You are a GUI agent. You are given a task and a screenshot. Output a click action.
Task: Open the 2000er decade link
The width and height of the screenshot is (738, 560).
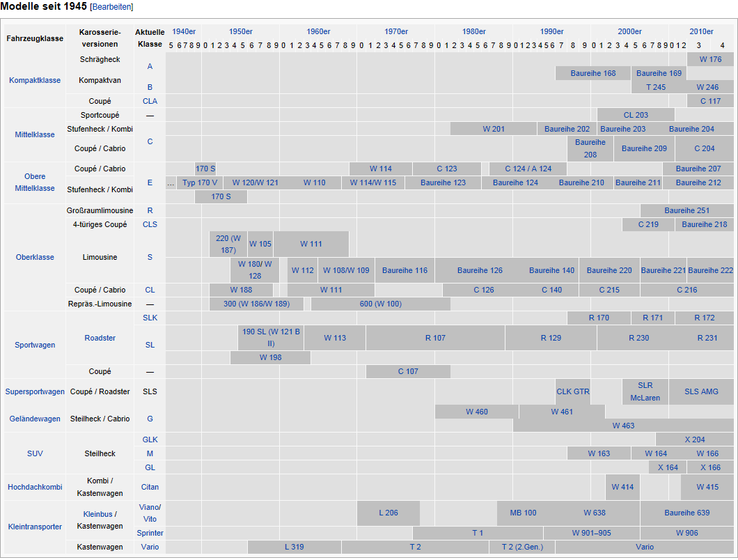pyautogui.click(x=630, y=31)
